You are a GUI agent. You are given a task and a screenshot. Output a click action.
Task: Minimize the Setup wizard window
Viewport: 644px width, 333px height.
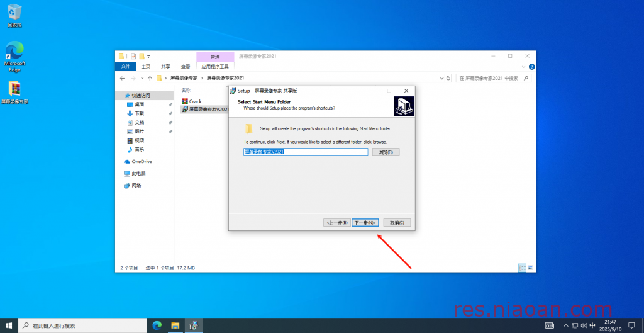372,91
